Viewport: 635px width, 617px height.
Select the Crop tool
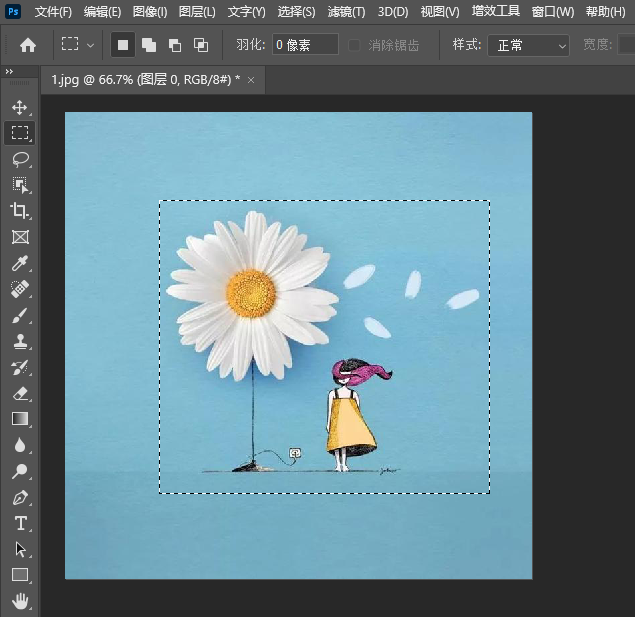click(x=20, y=211)
